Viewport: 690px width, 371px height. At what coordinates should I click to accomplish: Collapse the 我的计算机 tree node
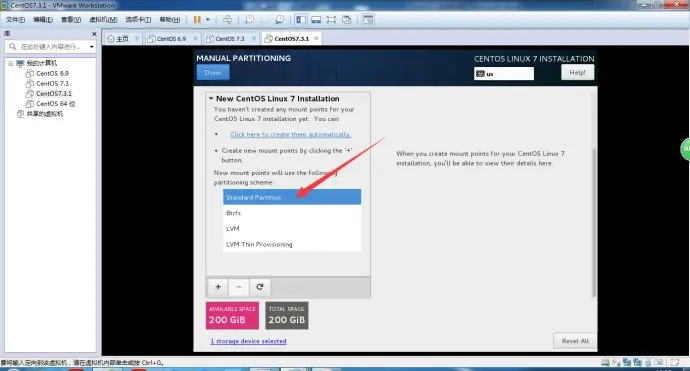[x=11, y=63]
